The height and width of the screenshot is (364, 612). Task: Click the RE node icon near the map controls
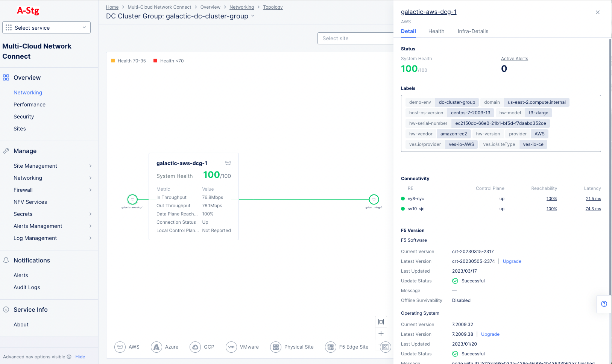(x=385, y=347)
